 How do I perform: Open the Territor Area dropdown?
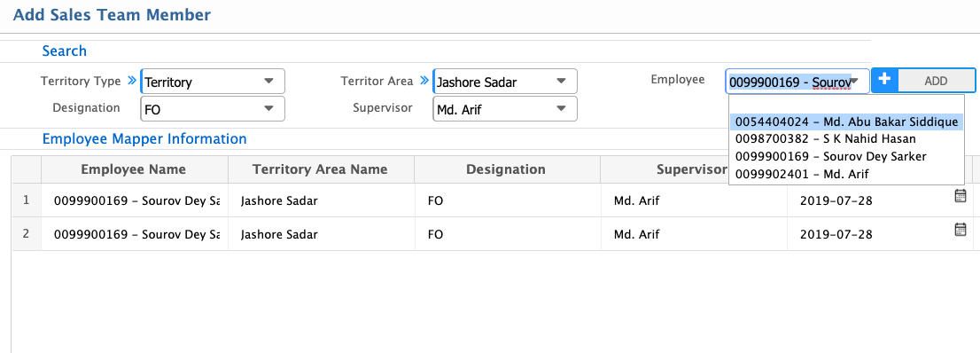click(x=505, y=82)
